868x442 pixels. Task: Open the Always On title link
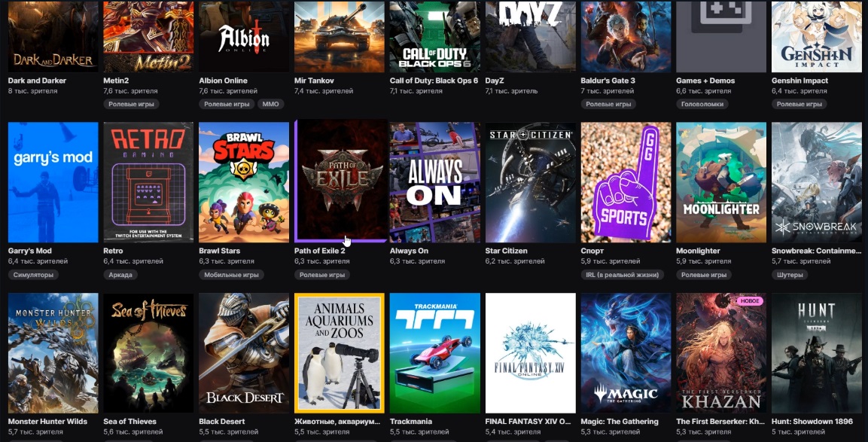(409, 251)
